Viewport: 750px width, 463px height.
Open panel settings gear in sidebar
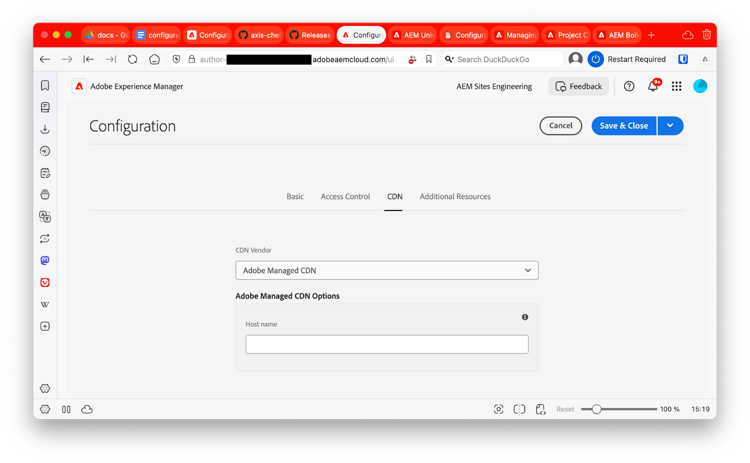click(x=45, y=388)
